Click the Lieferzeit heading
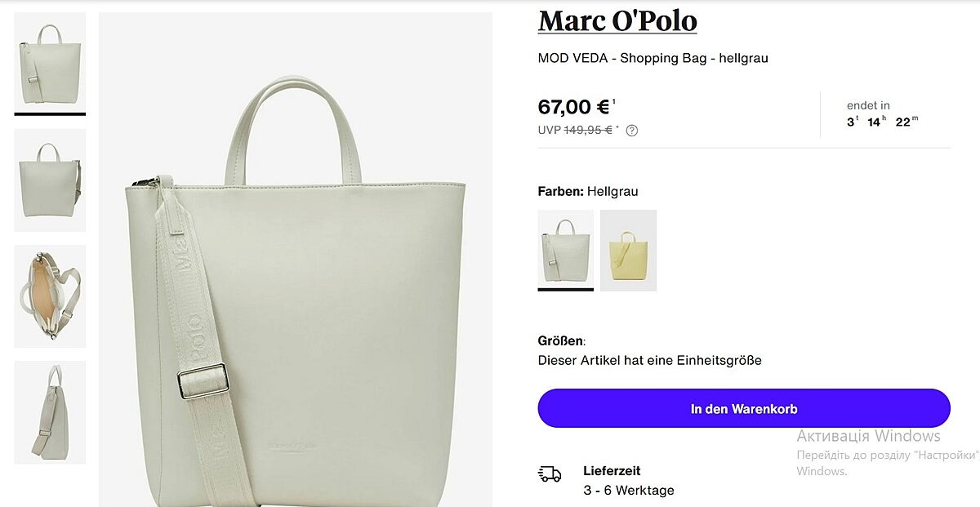Image resolution: width=980 pixels, height=507 pixels. 612,471
